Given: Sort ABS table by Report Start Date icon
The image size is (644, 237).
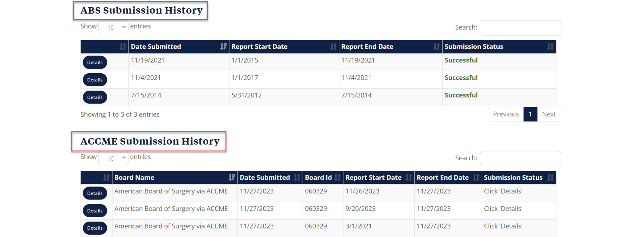Looking at the screenshot, I should [x=333, y=47].
